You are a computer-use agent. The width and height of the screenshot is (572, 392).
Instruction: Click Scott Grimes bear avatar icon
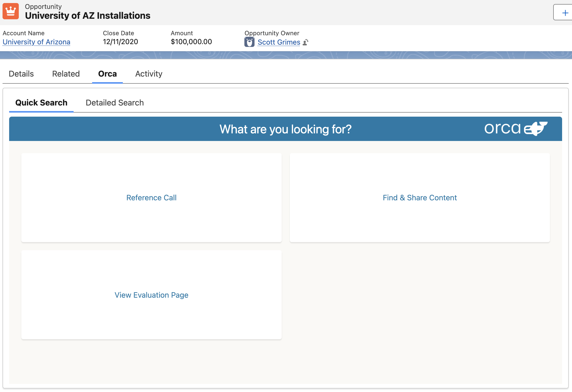[x=249, y=42]
